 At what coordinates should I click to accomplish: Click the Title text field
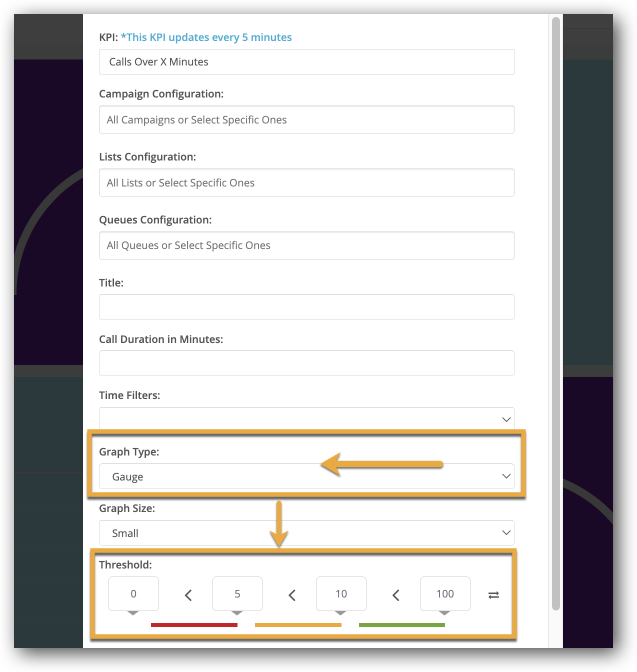point(306,307)
